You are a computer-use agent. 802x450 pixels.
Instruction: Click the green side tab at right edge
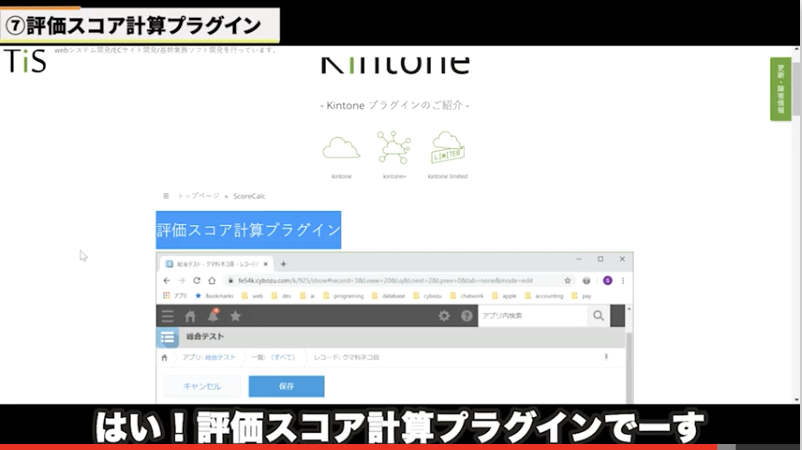pyautogui.click(x=780, y=90)
